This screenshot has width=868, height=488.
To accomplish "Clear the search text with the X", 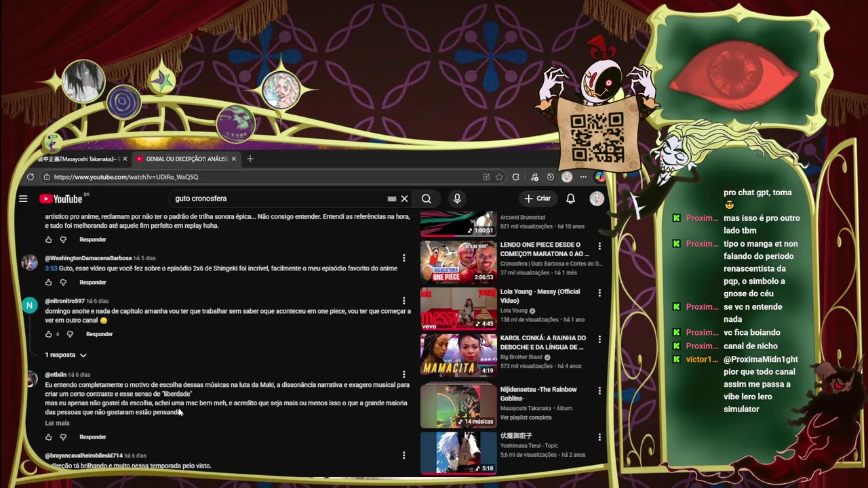I will 404,199.
